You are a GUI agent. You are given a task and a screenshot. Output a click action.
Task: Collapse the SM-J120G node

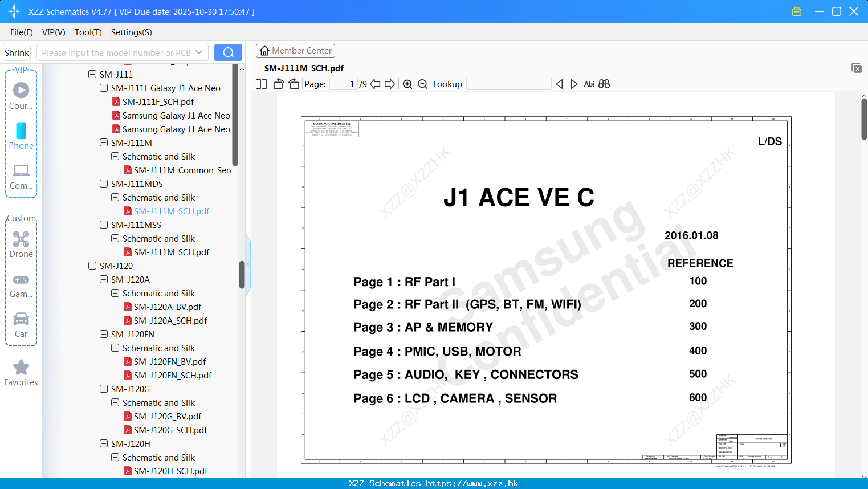104,389
